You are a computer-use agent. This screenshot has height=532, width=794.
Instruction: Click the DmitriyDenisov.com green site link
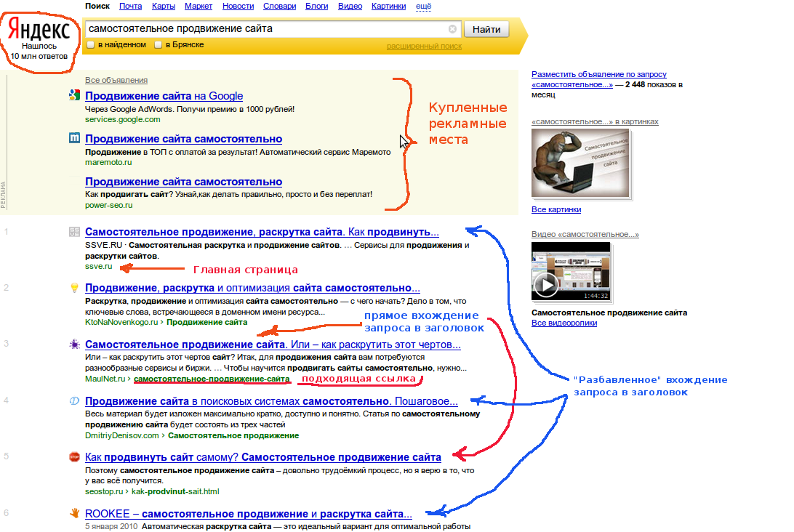click(122, 436)
